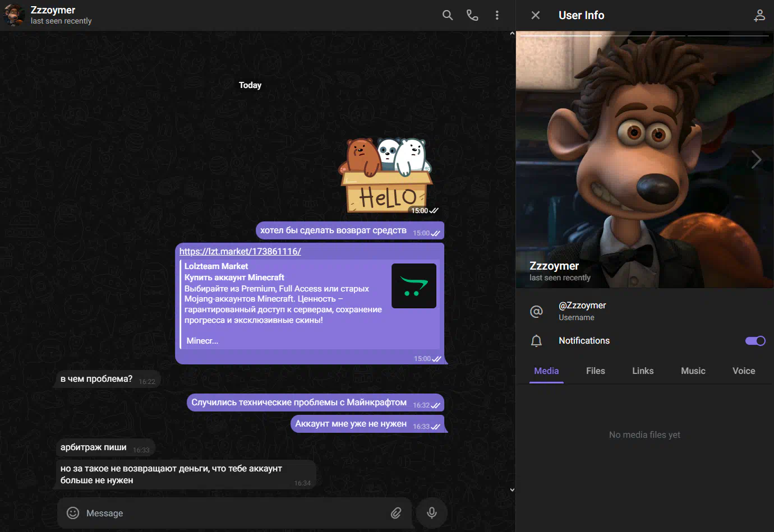The width and height of the screenshot is (774, 532).
Task: Close the User Info panel
Action: [536, 15]
